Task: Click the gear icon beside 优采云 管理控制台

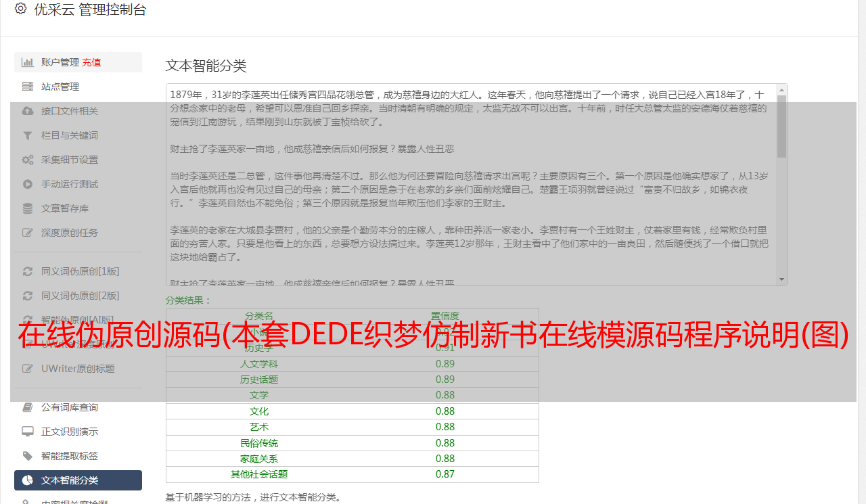Action: [21, 9]
